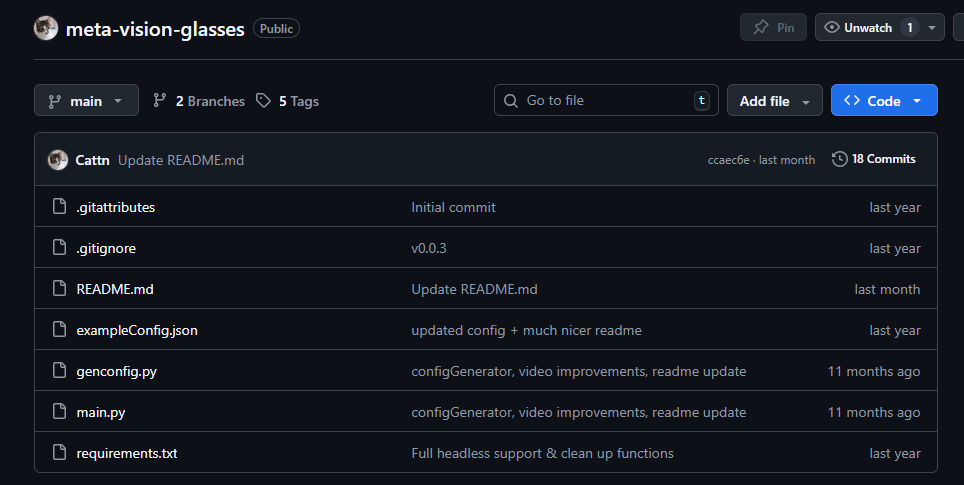Viewport: 964px width, 485px height.
Task: Click the repository owner avatar beside the title
Action: pyautogui.click(x=46, y=28)
